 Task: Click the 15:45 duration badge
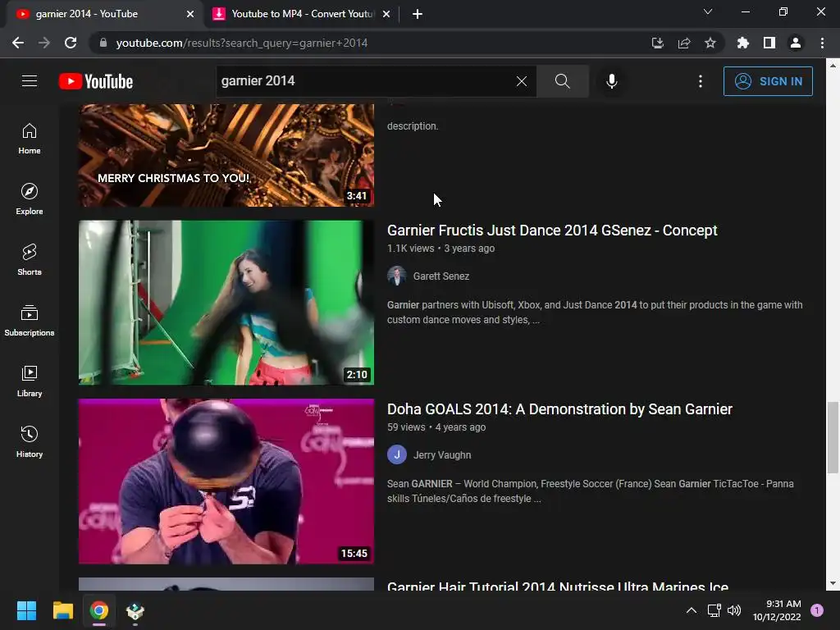354,554
